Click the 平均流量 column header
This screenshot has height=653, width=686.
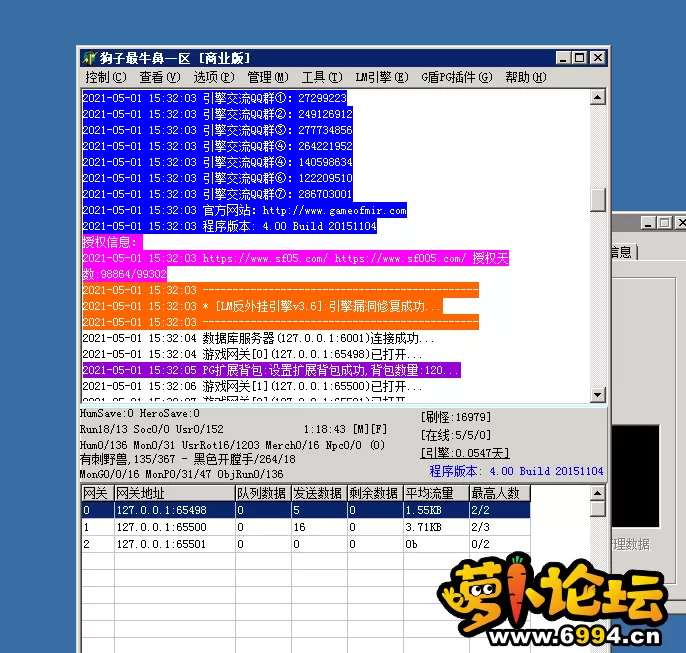(x=437, y=493)
